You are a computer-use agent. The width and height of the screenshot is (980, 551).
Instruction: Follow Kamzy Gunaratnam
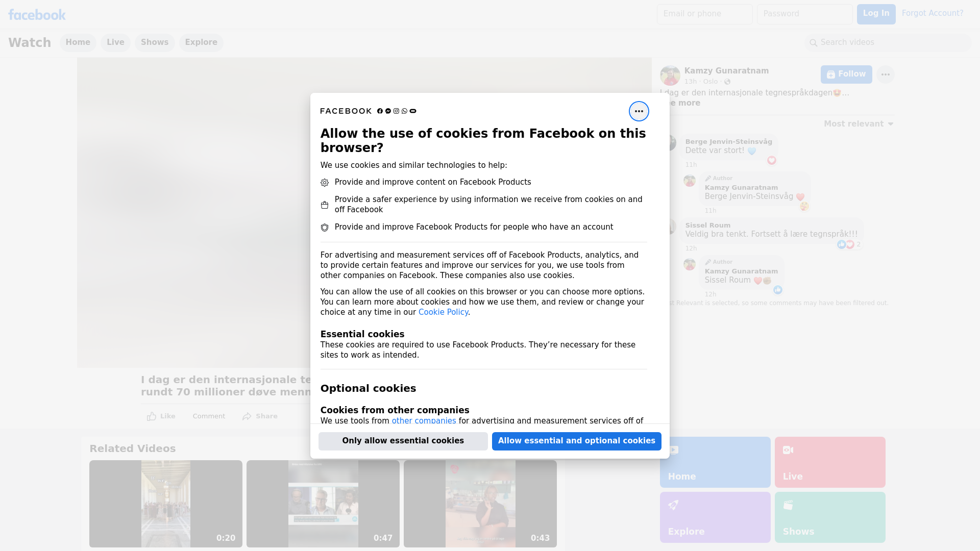click(x=846, y=74)
